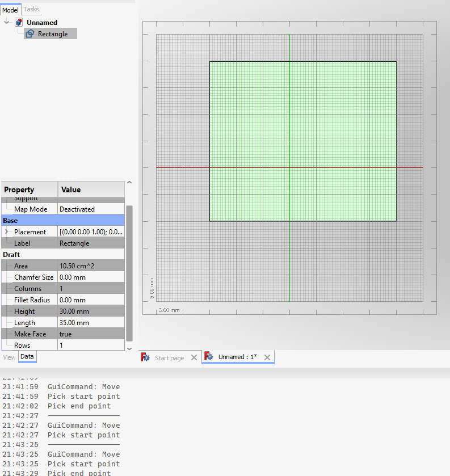This screenshot has height=476, width=450.
Task: Click the property panel scroll down arrow
Action: (129, 348)
